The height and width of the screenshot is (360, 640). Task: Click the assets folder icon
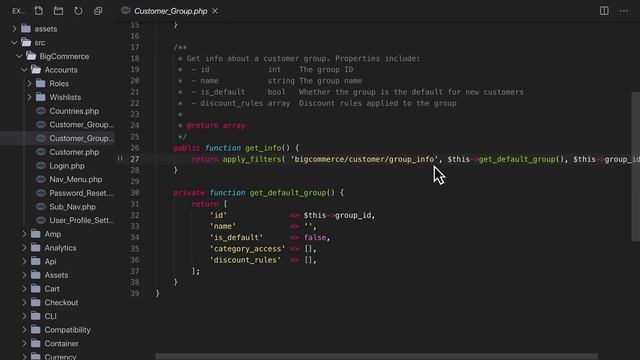[26, 29]
